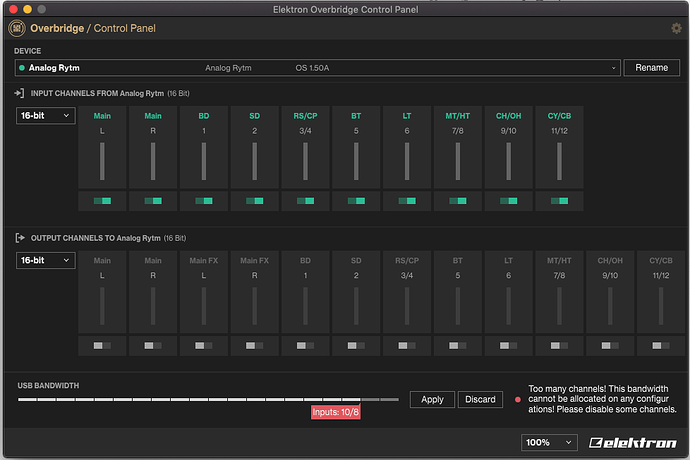Disable input channel RS/CP 3/4 toggle

pyautogui.click(x=305, y=201)
